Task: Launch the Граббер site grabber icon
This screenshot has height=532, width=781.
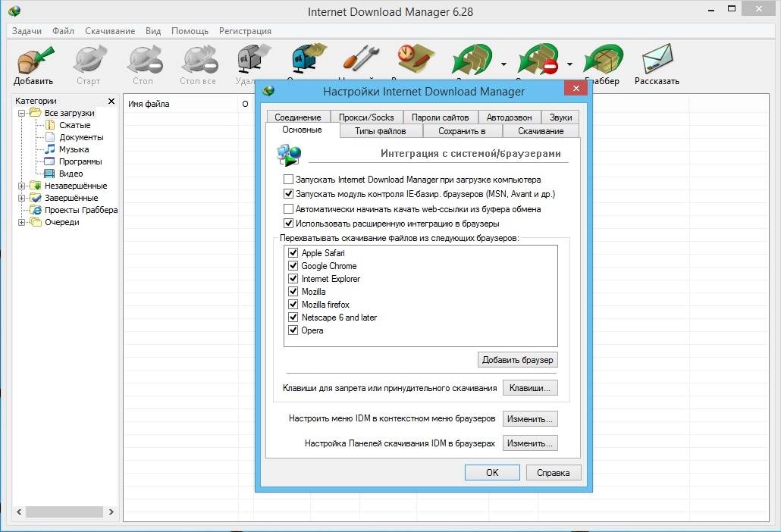Action: pos(602,60)
